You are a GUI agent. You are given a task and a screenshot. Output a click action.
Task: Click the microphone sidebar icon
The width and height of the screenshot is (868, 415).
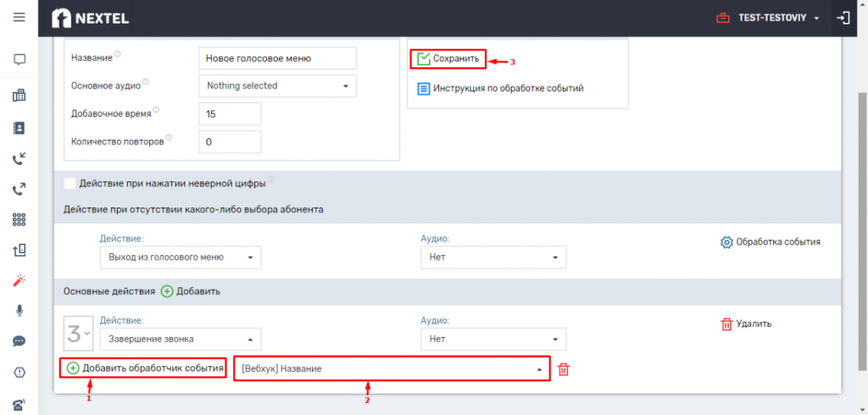(19, 311)
